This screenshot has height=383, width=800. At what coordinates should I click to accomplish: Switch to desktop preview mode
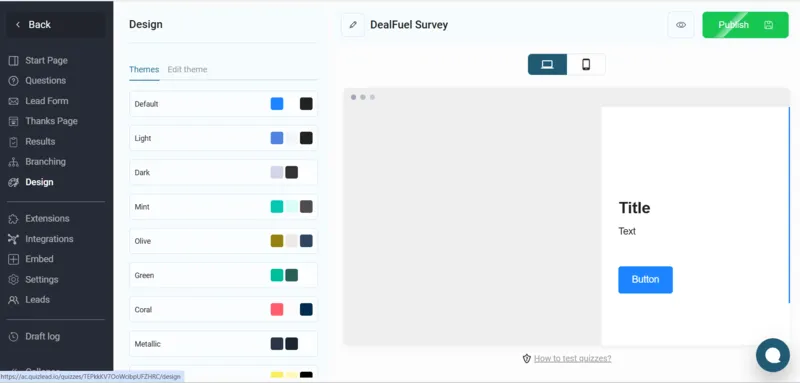point(547,65)
